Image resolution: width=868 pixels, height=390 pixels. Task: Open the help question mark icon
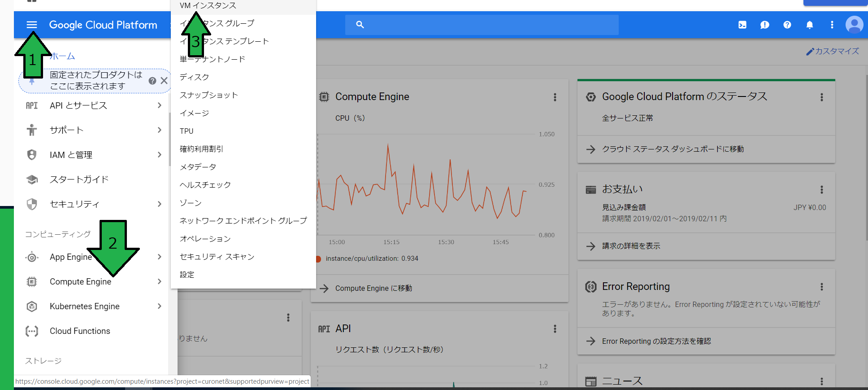(x=787, y=25)
